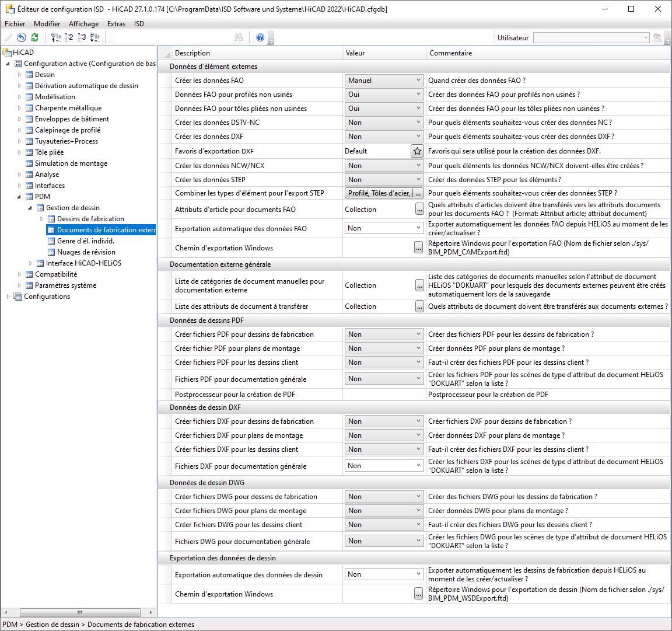Screen dimensions: 672x631
Task: Collapse all tree levels using toolbar icon
Action: tap(56, 37)
